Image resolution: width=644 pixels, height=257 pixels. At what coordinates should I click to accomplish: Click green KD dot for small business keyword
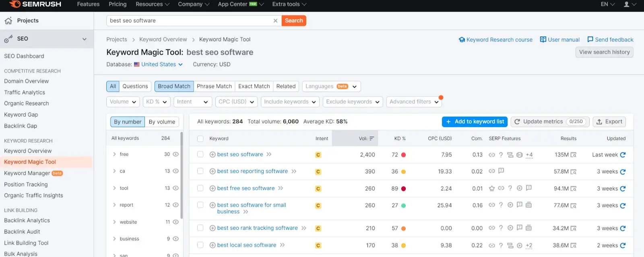[403, 205]
